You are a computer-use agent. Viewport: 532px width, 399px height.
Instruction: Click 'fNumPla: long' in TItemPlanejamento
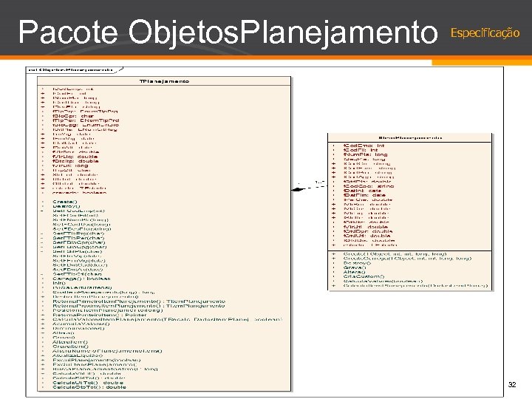tap(366, 154)
